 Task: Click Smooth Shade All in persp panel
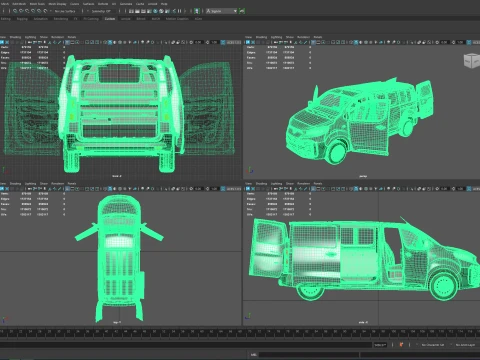(x=356, y=42)
